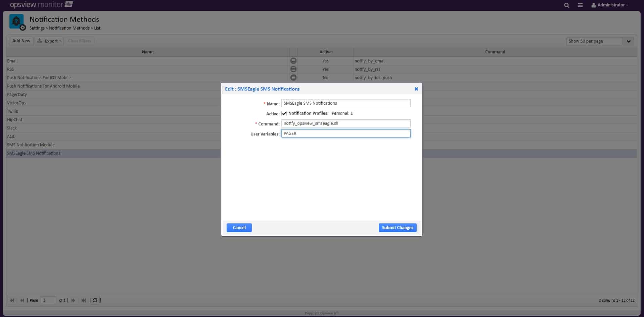Open row menu icon for RSS
The height and width of the screenshot is (317, 644).
coord(293,69)
